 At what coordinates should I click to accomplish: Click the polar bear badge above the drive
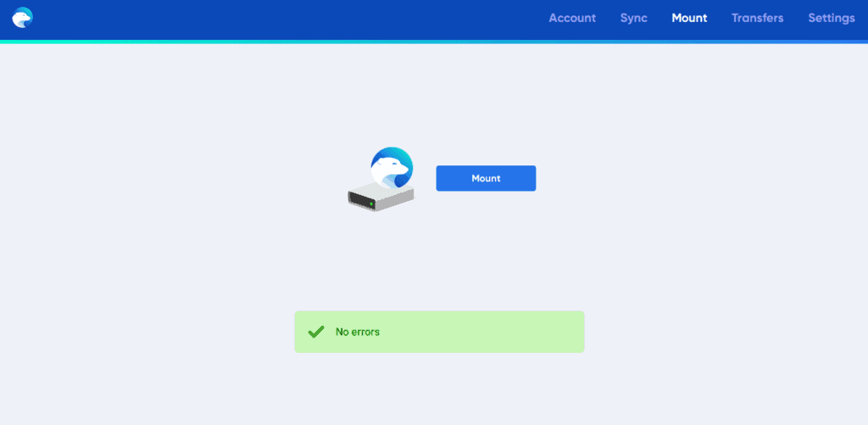coord(392,167)
